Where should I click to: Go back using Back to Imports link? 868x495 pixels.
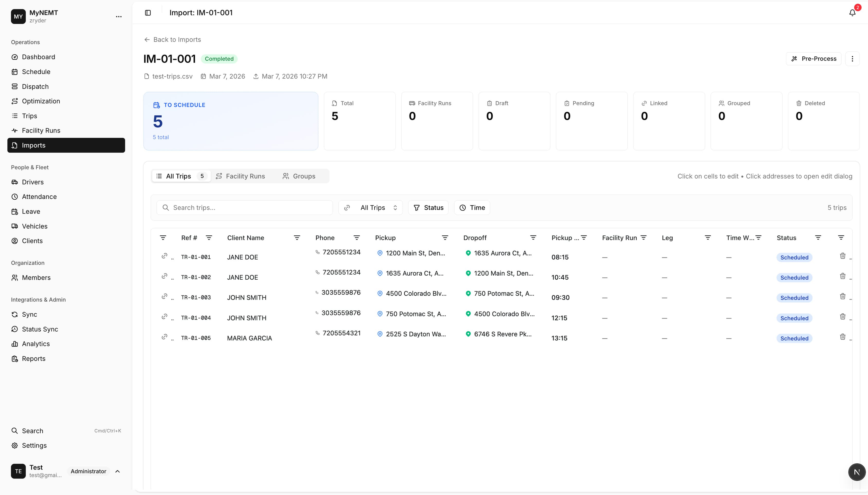click(172, 39)
